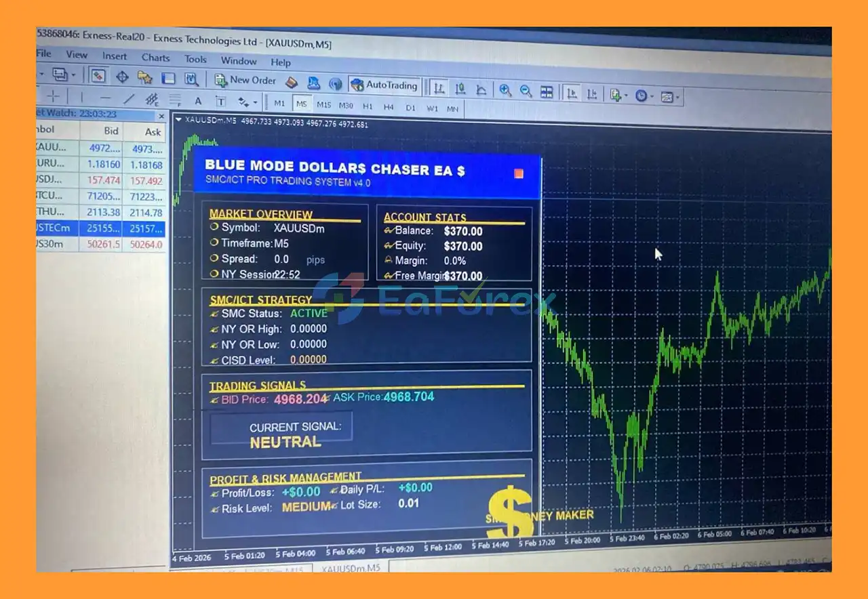868x599 pixels.
Task: Open the Charts menu
Action: [x=155, y=58]
